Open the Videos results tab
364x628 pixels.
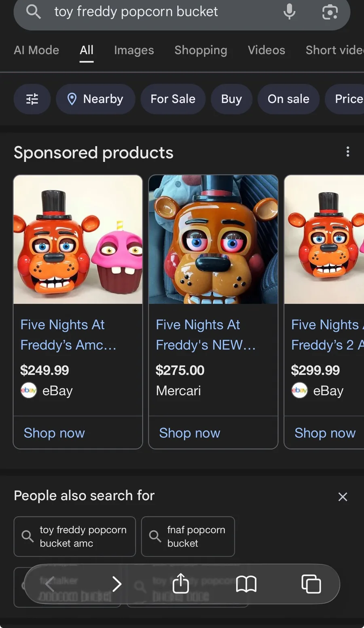click(x=266, y=50)
